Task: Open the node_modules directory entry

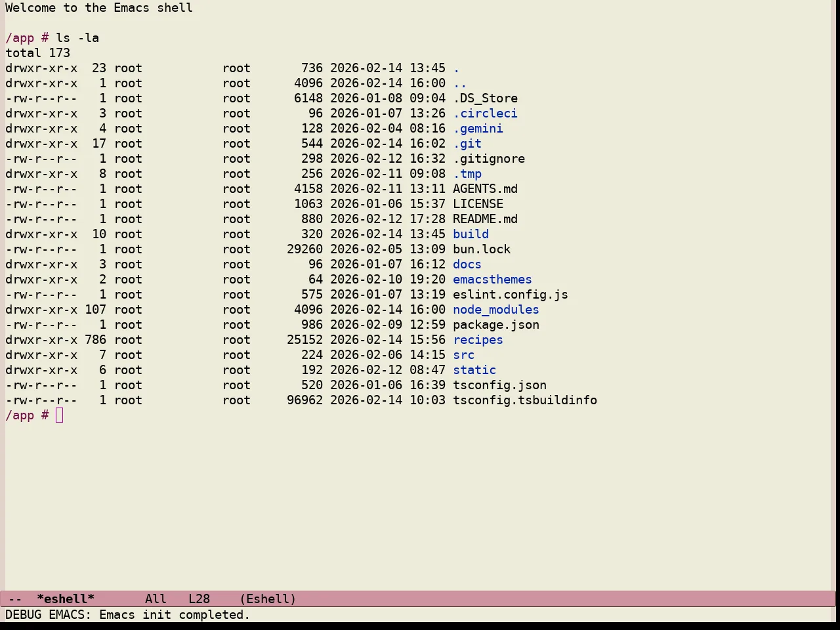Action: 496,310
